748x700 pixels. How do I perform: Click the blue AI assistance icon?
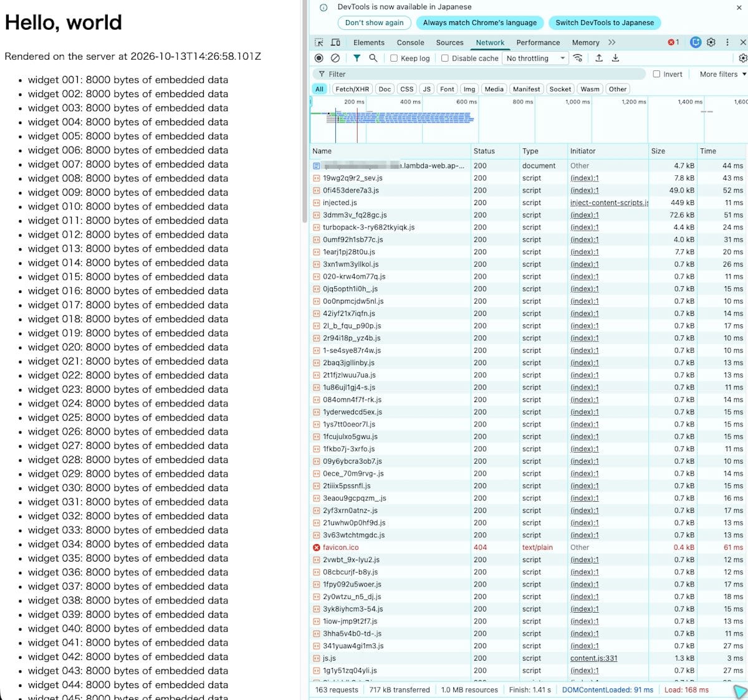tap(696, 42)
